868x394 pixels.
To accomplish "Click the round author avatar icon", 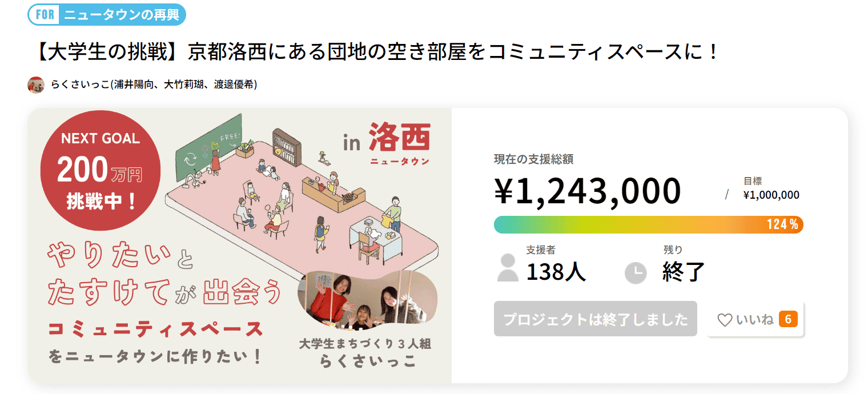I will [36, 85].
